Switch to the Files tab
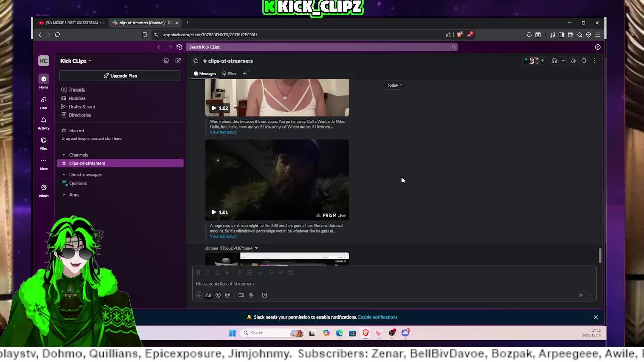 (x=229, y=74)
